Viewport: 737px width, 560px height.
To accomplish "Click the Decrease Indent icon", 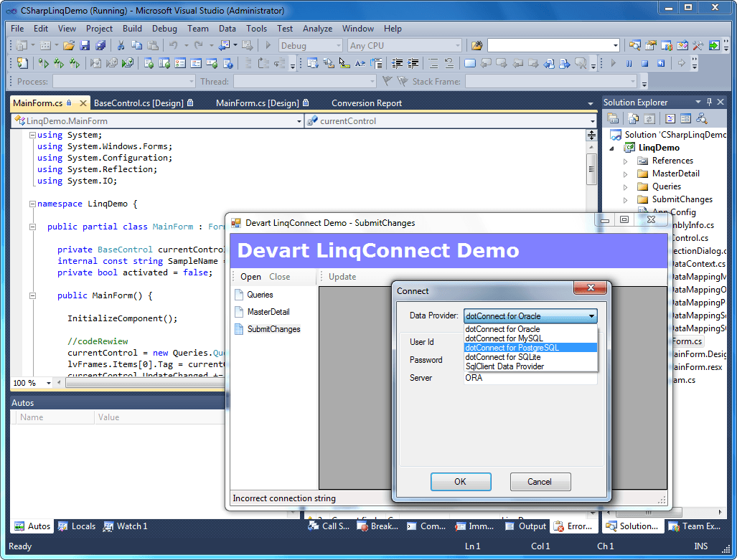I will [x=397, y=63].
